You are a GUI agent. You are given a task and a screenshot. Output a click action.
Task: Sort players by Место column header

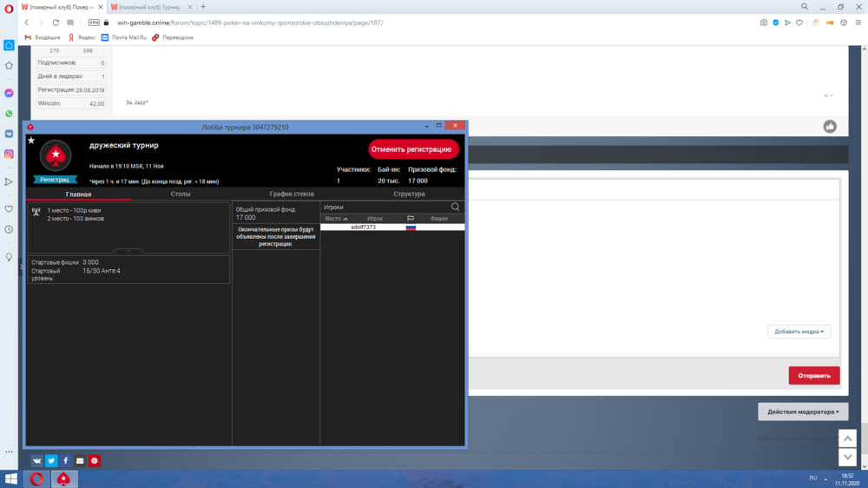(337, 219)
